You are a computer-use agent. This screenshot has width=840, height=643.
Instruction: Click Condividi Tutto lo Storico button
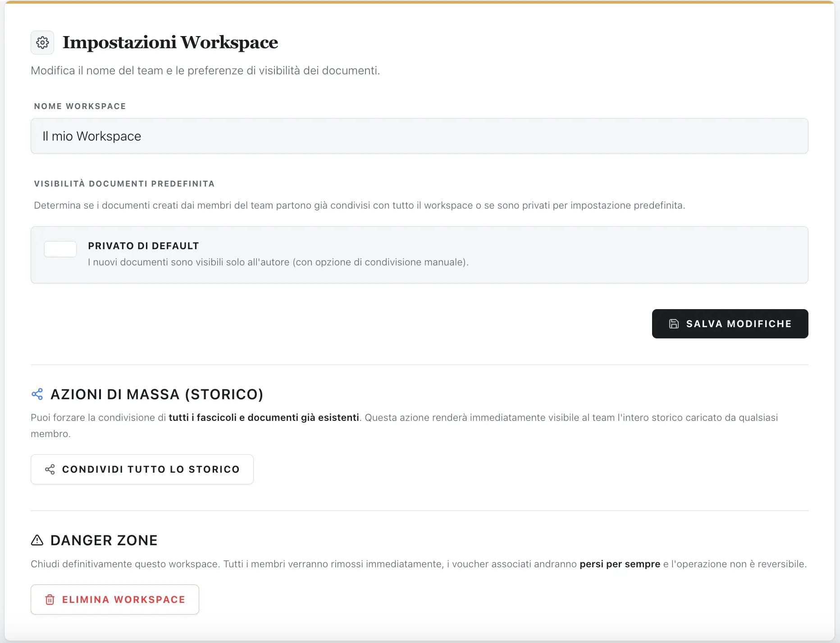(142, 470)
